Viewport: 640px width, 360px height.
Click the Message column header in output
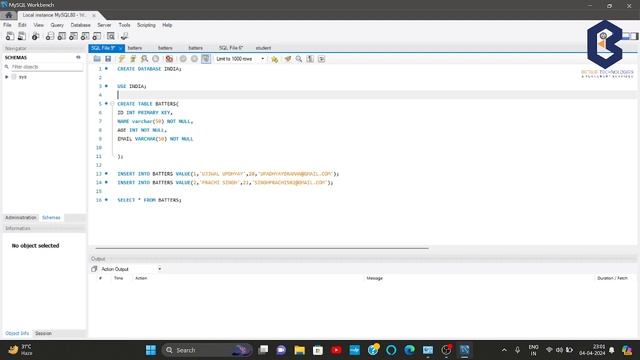tap(374, 278)
